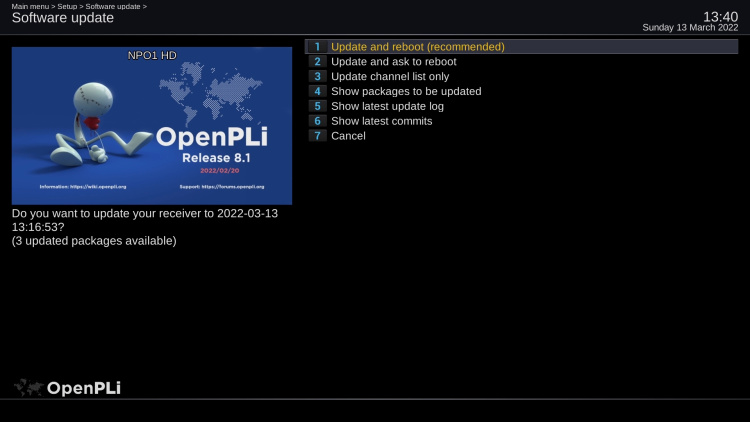Click number 7 badge beside Cancel
Viewport: 750px width, 422px height.
click(317, 135)
